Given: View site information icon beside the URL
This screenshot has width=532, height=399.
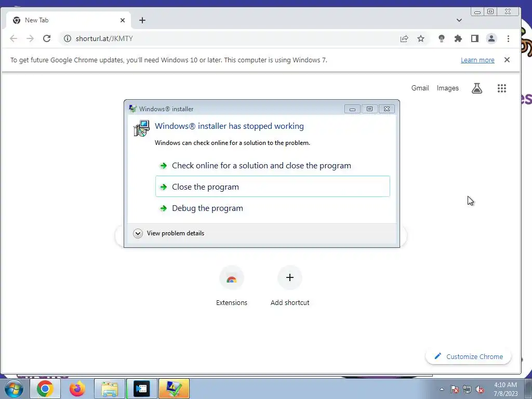Looking at the screenshot, I should pyautogui.click(x=68, y=38).
